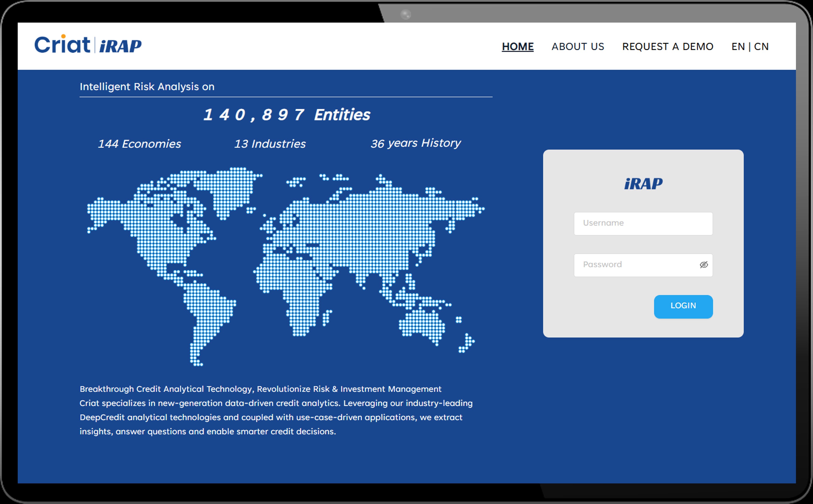Screen dimensions: 813x504
Task: Click the "13 Industries" text
Action: click(x=270, y=144)
